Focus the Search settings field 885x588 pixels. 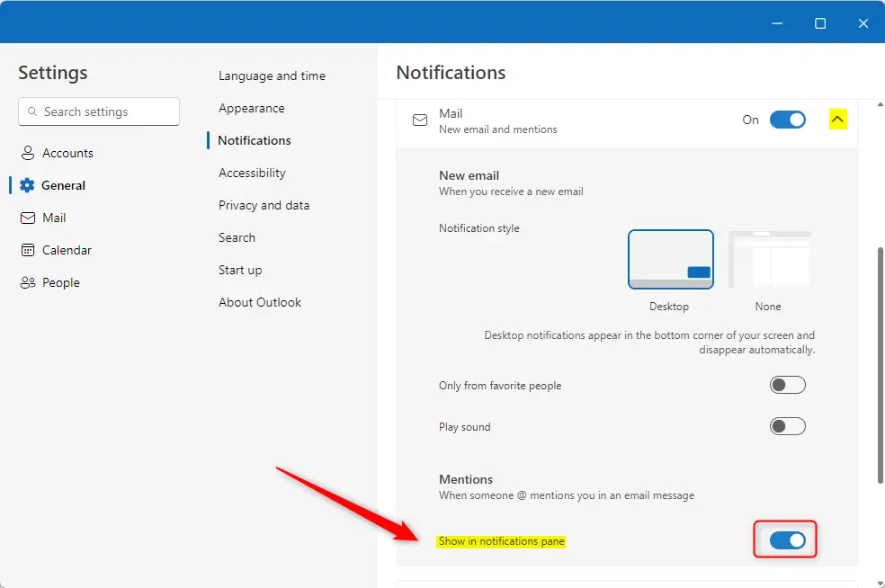(x=99, y=111)
